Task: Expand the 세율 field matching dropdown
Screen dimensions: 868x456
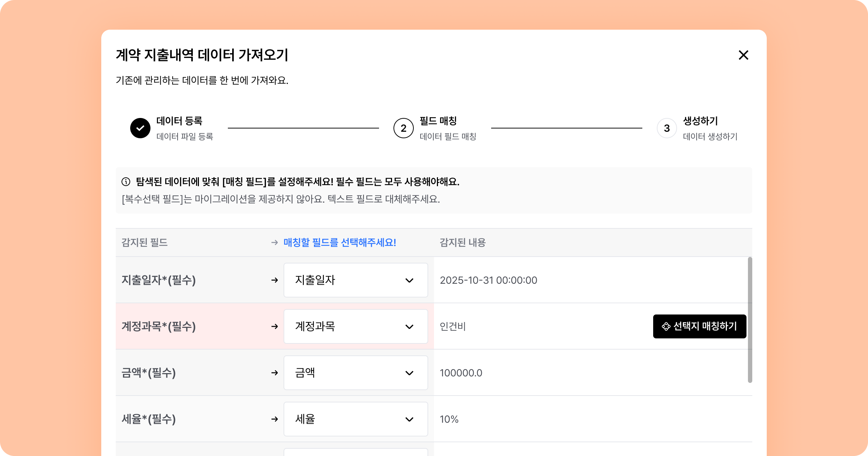Action: (356, 419)
